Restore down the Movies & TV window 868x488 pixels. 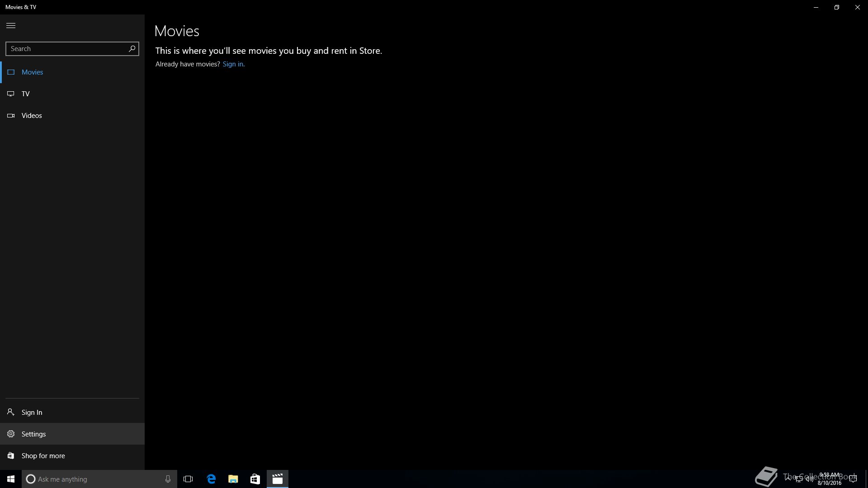[837, 7]
